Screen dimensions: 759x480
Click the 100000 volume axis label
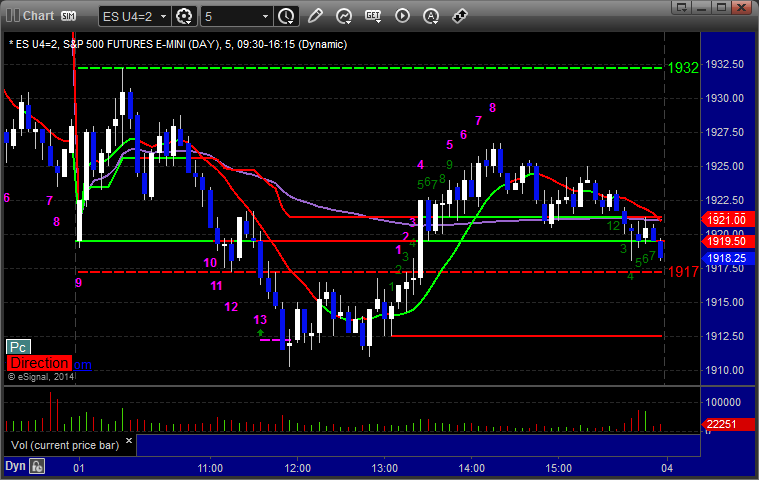723,402
